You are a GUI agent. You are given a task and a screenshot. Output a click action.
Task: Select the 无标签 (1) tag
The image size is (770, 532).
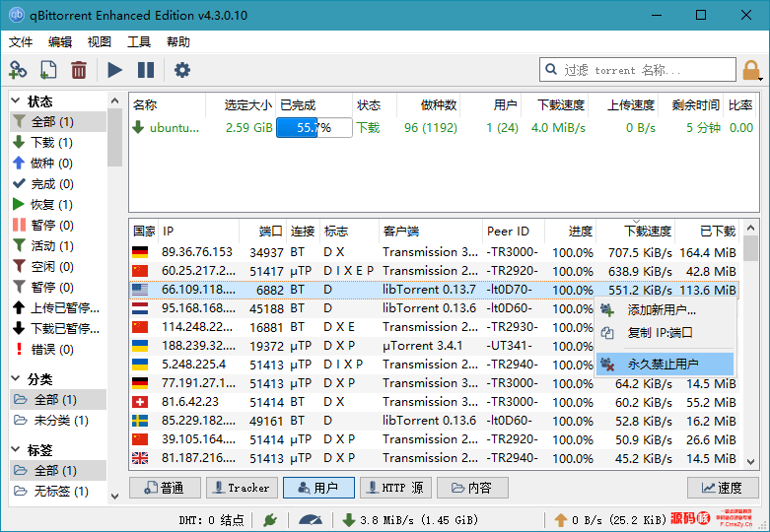point(58,492)
